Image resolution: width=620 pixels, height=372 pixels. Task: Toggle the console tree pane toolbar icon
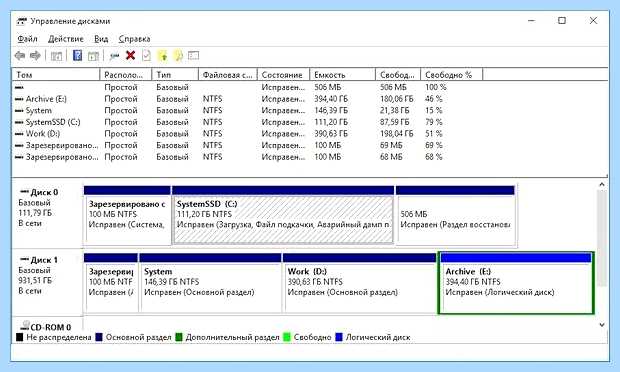pos(57,56)
